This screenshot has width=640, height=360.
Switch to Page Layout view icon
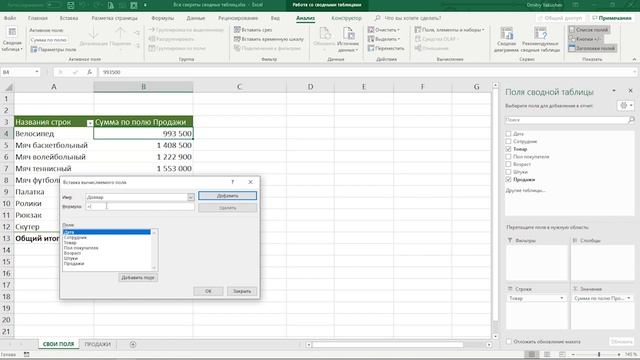click(x=547, y=354)
